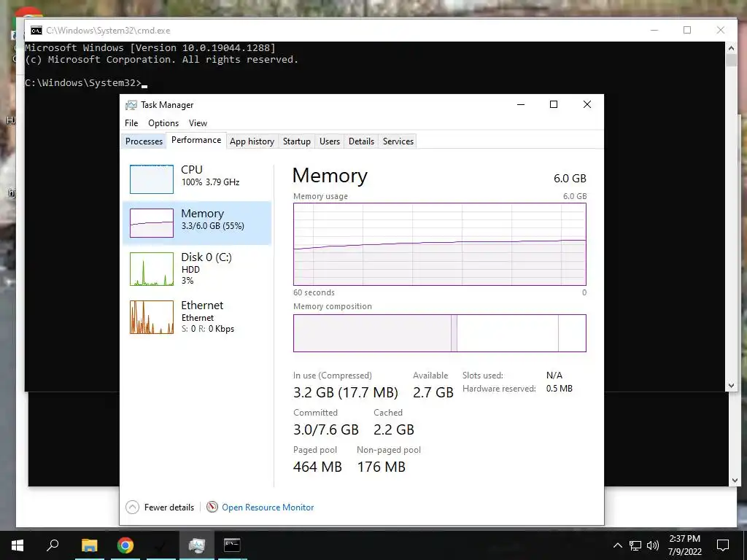This screenshot has width=747, height=560.
Task: Click the Hardware reserved 0.5 MB value
Action: [x=560, y=389]
